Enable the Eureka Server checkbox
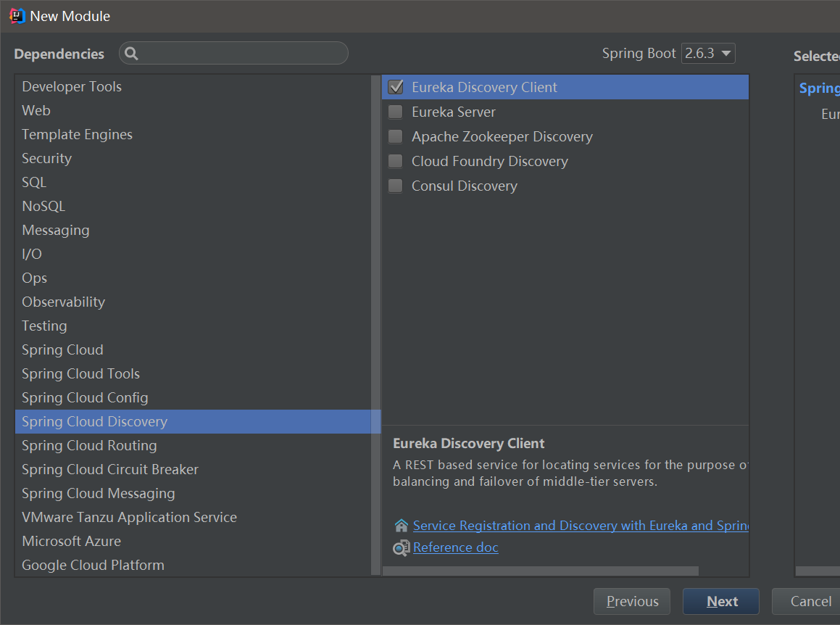 (395, 112)
